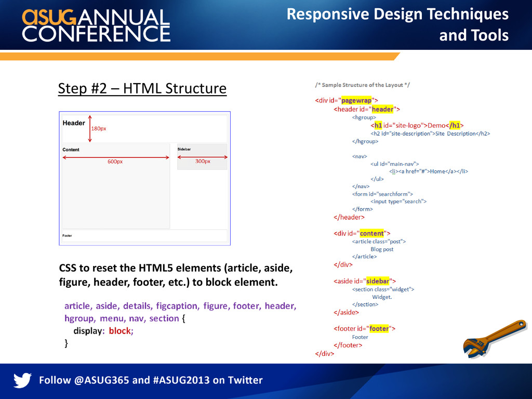The width and height of the screenshot is (532, 399).
Task: Click the 'article, aside, details, figcaption' selector line
Action: [x=180, y=306]
